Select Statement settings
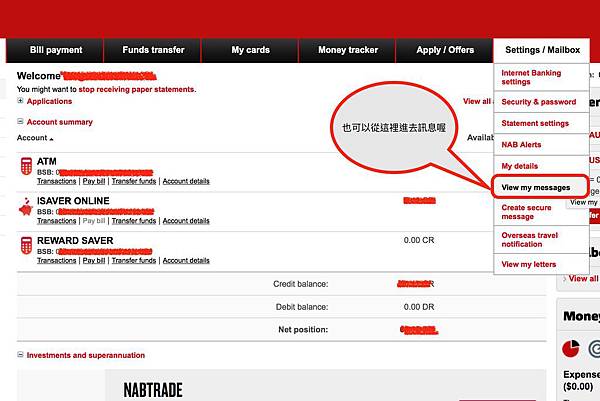600x401 pixels. click(541, 123)
